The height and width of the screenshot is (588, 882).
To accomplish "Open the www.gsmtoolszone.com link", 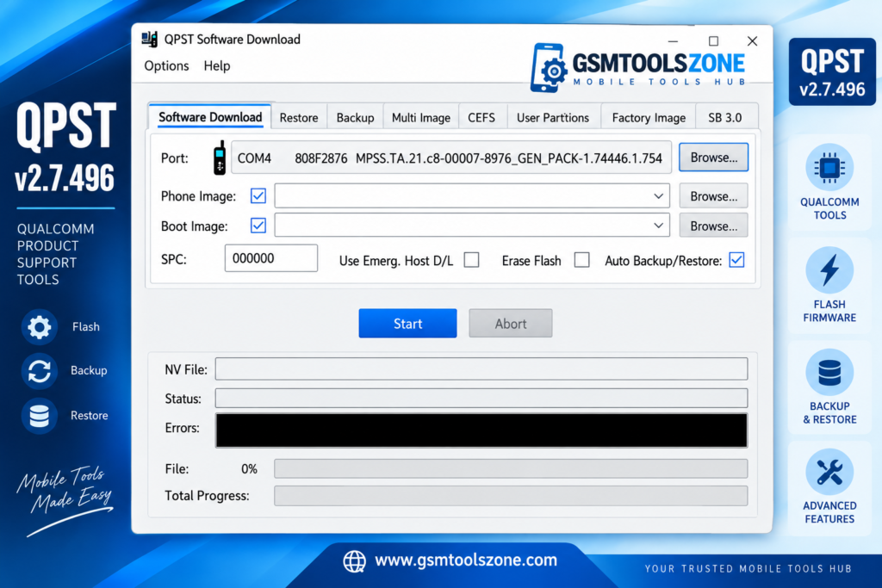I will pos(466,560).
